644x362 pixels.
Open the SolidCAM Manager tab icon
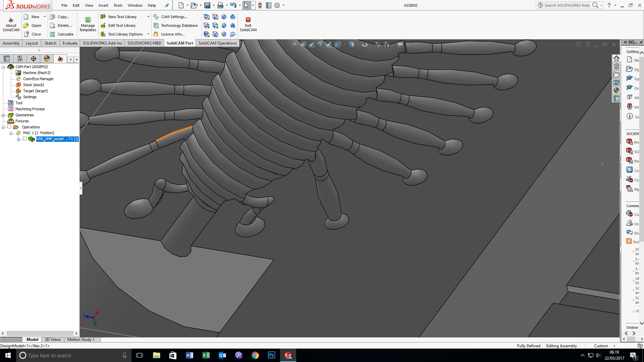[x=60, y=59]
